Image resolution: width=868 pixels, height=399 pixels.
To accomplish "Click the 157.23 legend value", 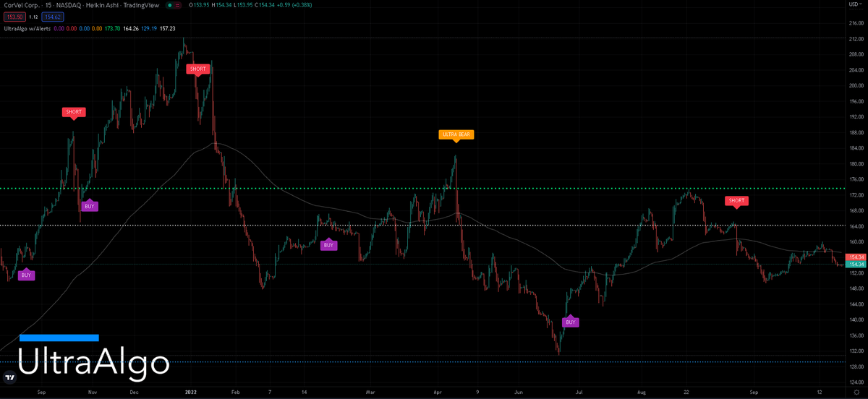I will click(x=167, y=29).
